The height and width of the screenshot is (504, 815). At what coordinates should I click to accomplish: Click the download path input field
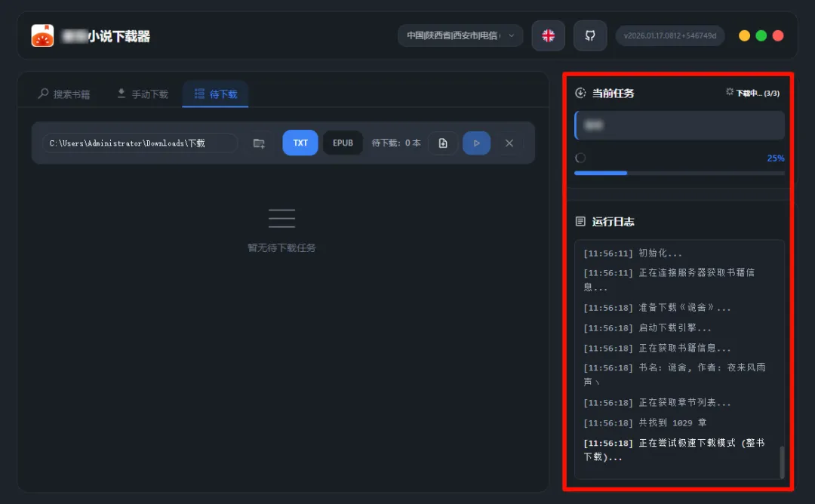[140, 143]
